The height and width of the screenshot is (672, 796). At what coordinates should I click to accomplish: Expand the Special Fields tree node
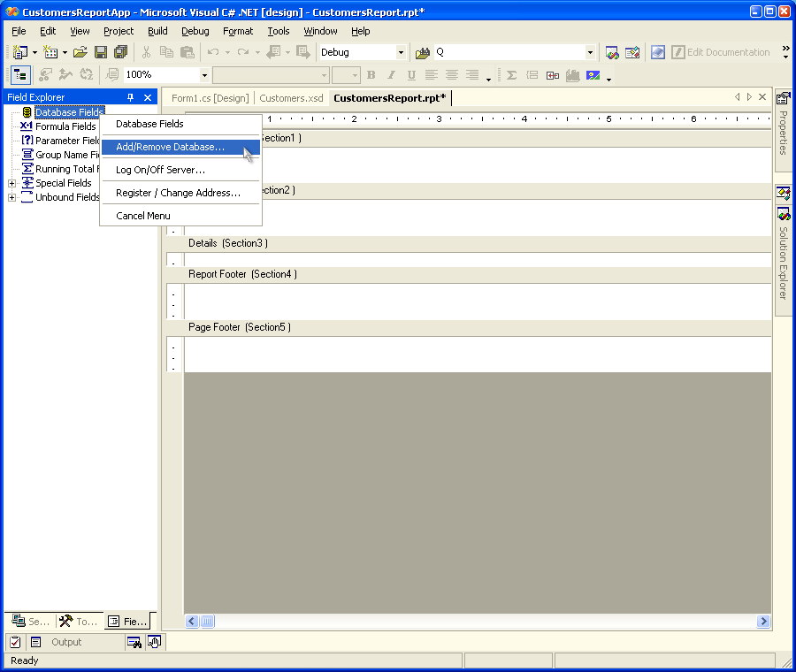tap(11, 183)
